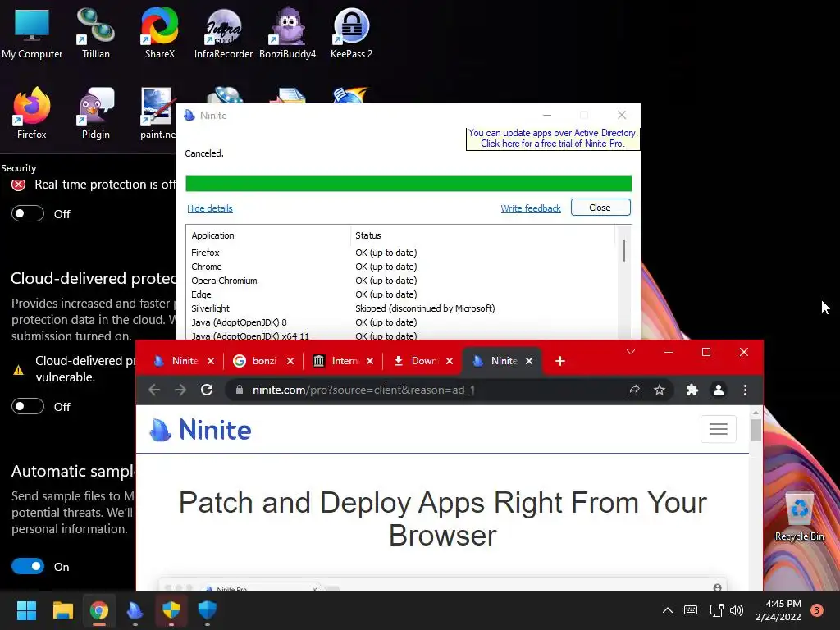Click the green progress bar in Ninite
The image size is (840, 630).
409,183
